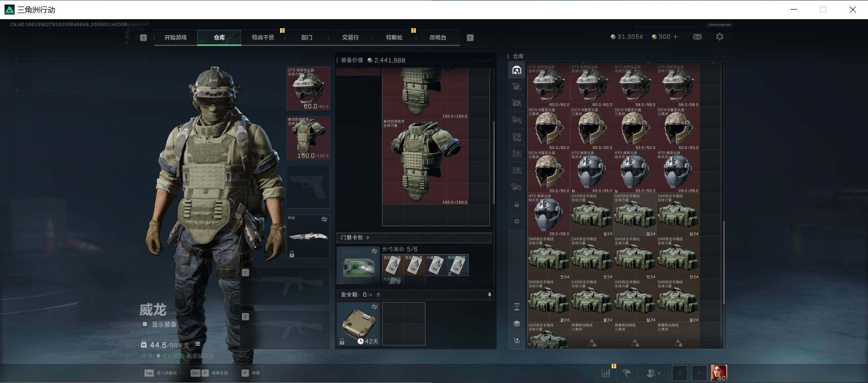Viewport: 868px width, 383px height.
Task: Click the bottom sort icon in warehouse sidebar
Action: click(516, 341)
